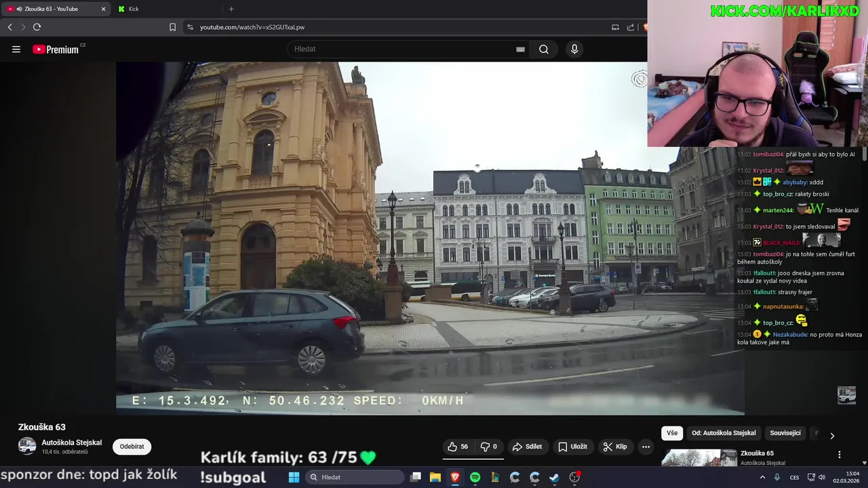Click chat username marten244
Viewport: 868px width, 488px height.
778,210
